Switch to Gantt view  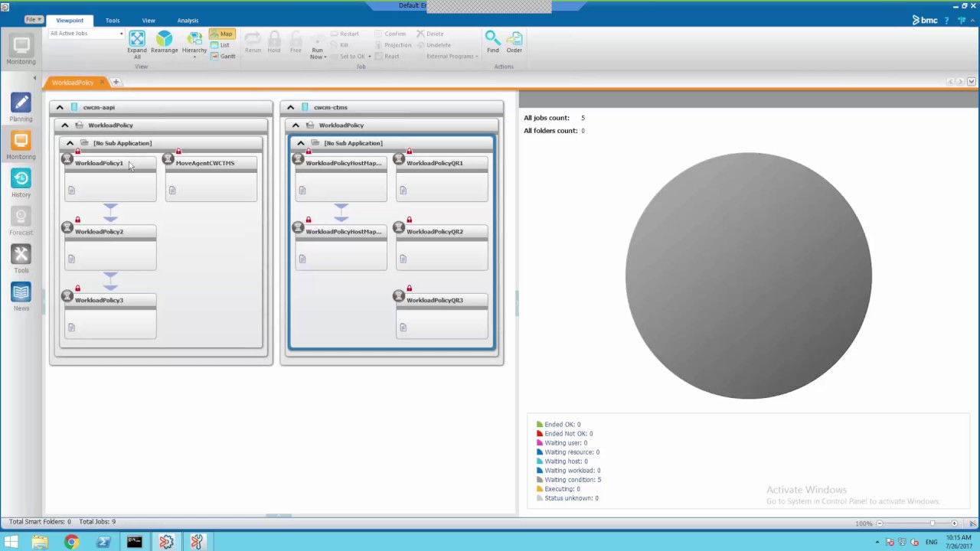pyautogui.click(x=223, y=57)
